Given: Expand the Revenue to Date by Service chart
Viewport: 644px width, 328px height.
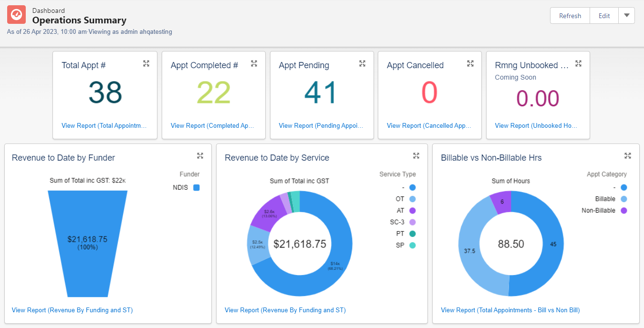Looking at the screenshot, I should [x=416, y=155].
